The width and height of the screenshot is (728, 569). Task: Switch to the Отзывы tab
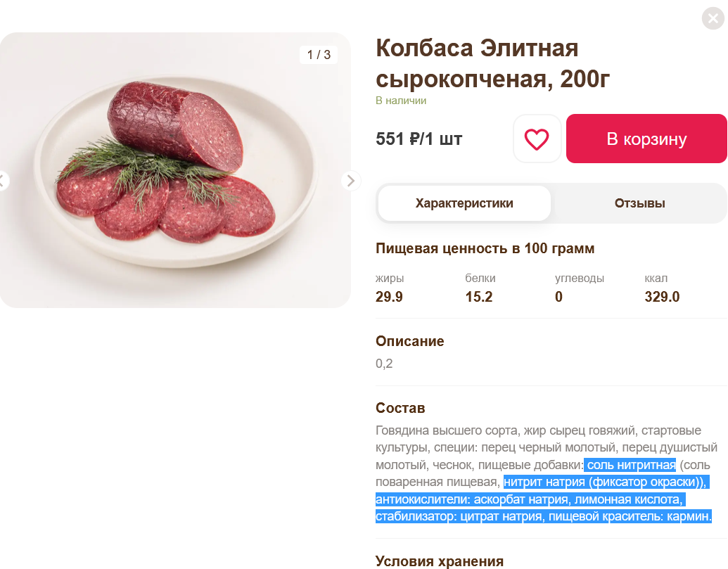point(639,203)
